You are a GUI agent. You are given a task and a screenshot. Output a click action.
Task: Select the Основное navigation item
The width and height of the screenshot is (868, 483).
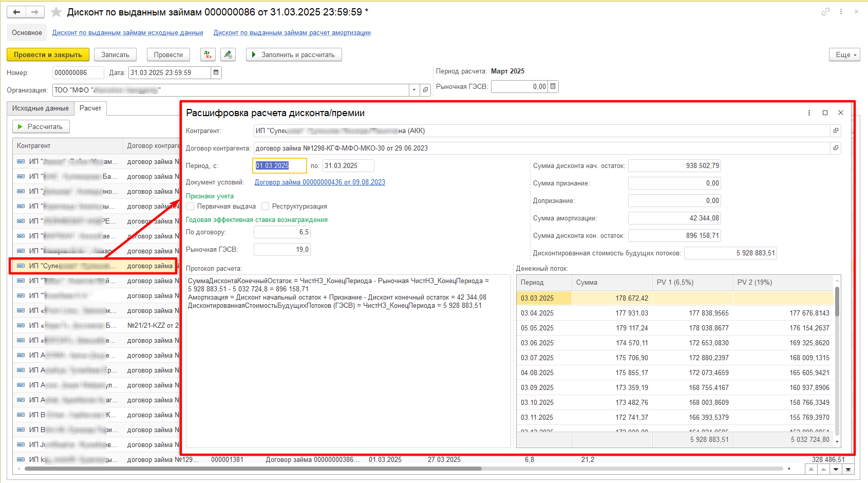pyautogui.click(x=27, y=32)
